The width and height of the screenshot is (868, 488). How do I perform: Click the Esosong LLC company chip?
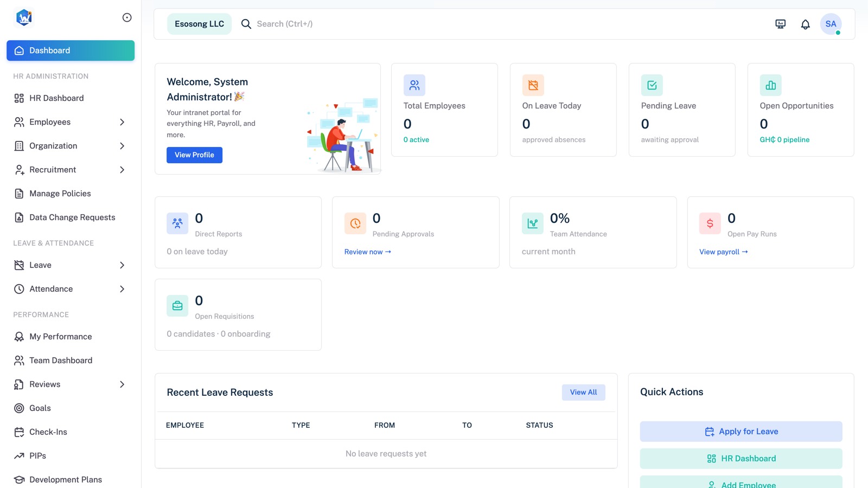coord(199,24)
